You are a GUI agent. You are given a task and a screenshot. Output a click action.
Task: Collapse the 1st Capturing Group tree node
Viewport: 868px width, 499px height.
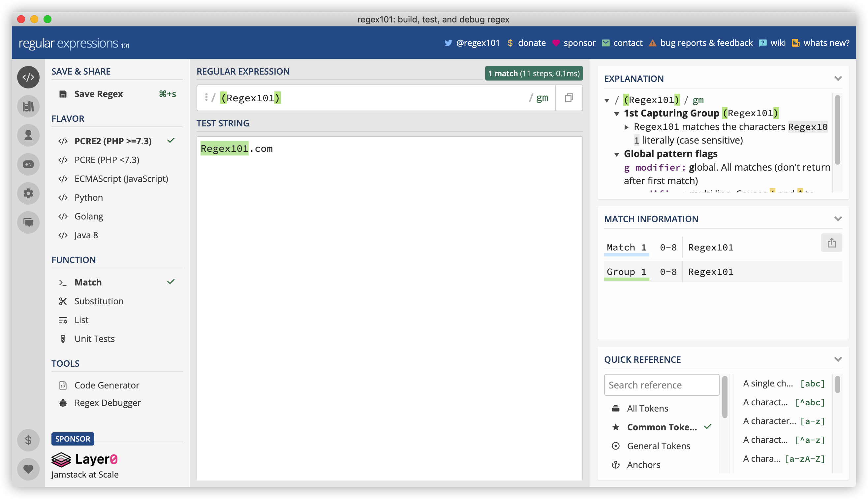[x=617, y=114]
